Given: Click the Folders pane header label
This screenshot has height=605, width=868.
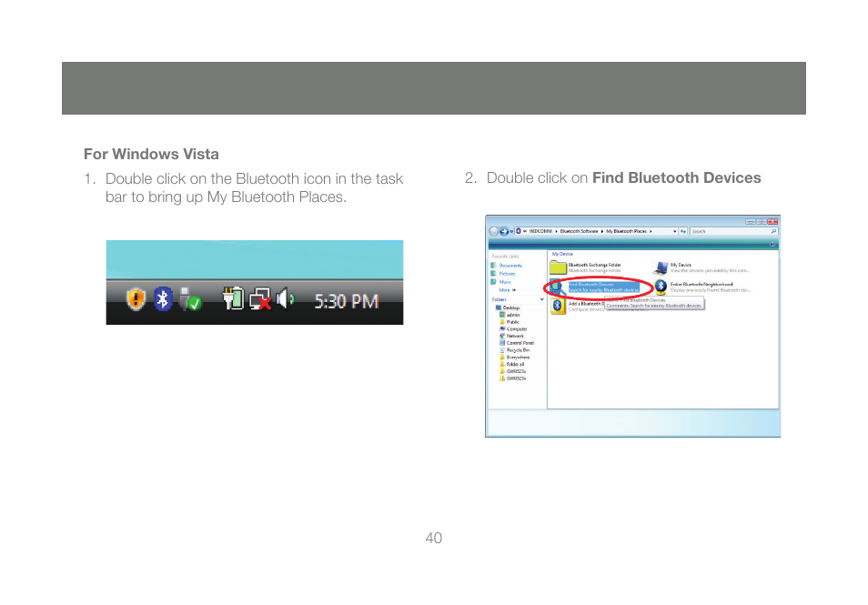Looking at the screenshot, I should pyautogui.click(x=500, y=299).
